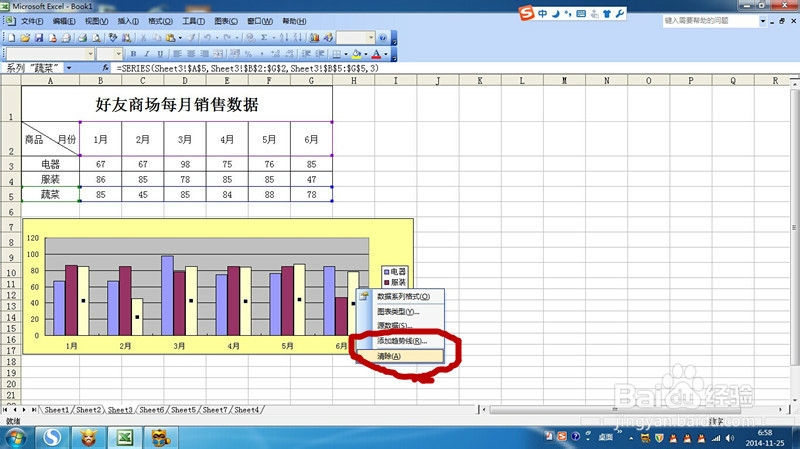Screen dimensions: 800x449
Task: Open the Font size combo box
Action: (x=110, y=54)
